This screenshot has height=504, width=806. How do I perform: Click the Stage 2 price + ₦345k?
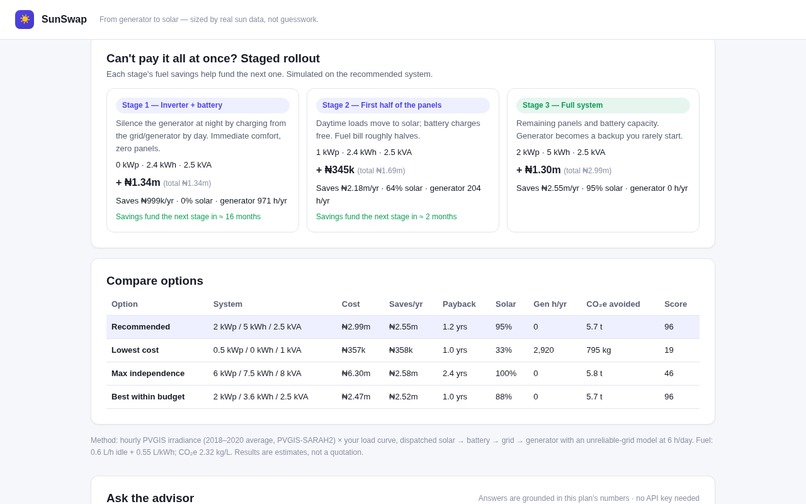tap(335, 170)
